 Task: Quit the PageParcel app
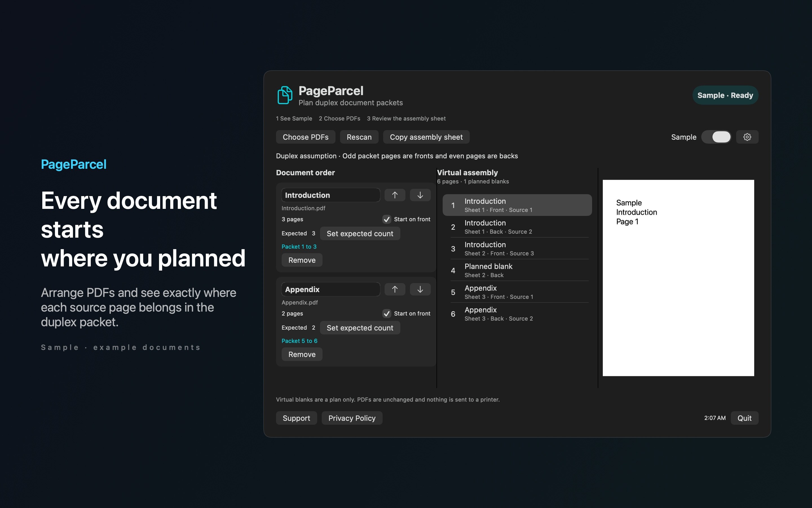point(744,418)
